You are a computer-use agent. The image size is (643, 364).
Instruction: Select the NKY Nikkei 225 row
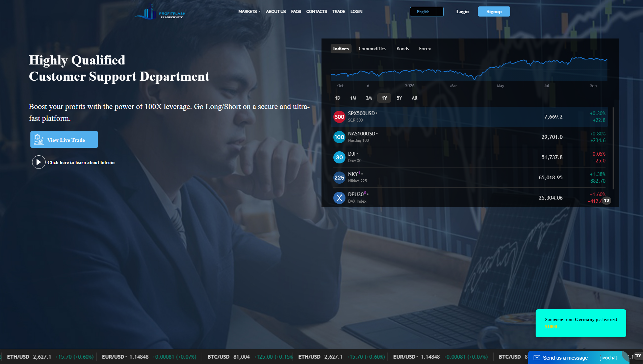click(x=469, y=178)
